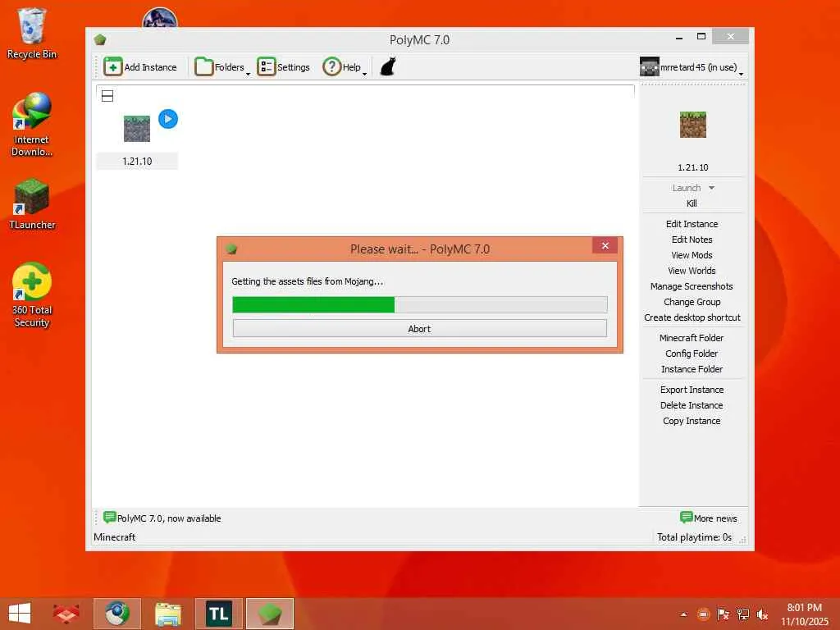Select the 1.21.10 instance block icon

(137, 129)
